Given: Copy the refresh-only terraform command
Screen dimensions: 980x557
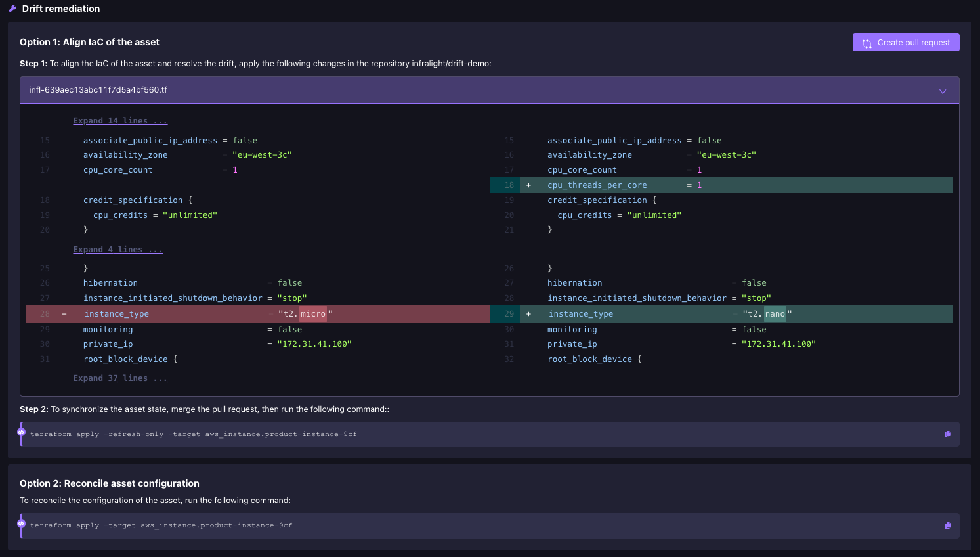Looking at the screenshot, I should (948, 434).
